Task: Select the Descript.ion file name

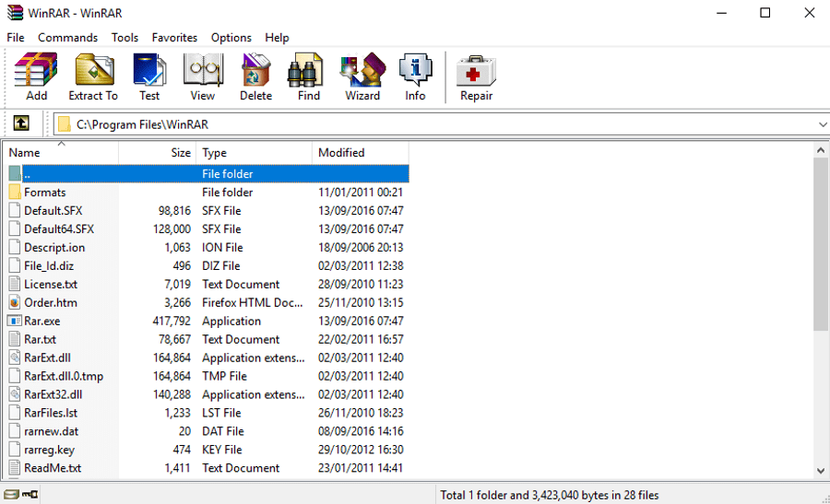Action: point(54,248)
